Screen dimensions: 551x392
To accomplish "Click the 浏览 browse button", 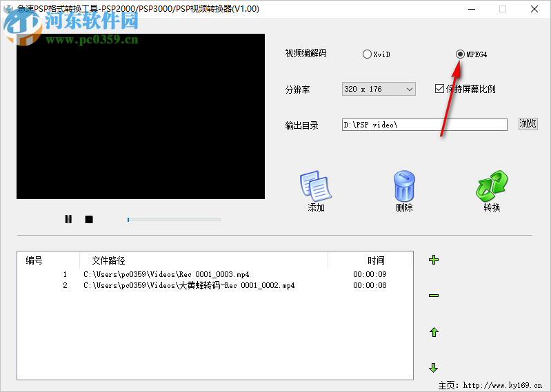I will [x=528, y=123].
